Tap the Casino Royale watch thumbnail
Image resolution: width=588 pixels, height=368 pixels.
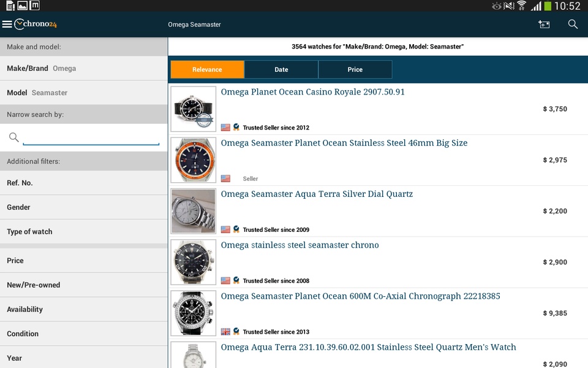point(194,109)
